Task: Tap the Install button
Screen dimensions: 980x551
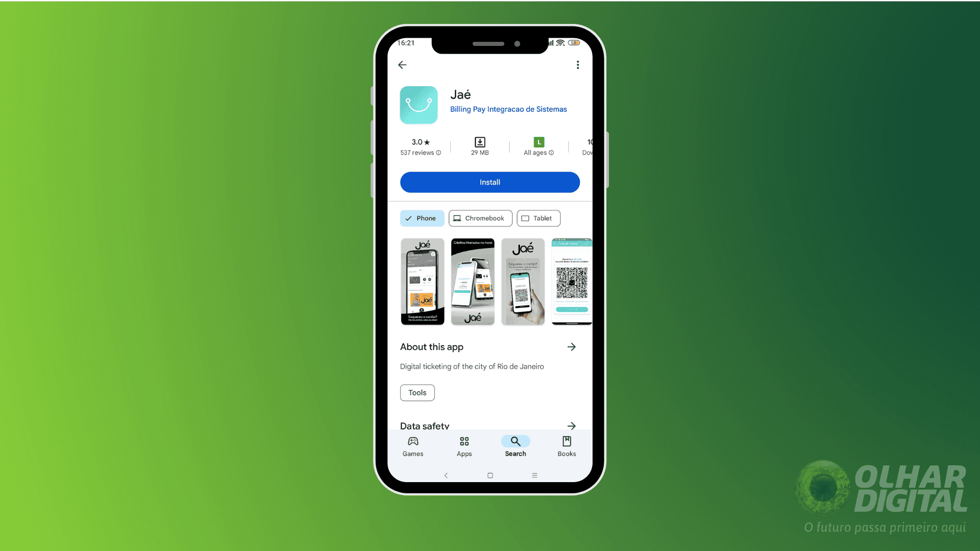Action: click(x=489, y=182)
